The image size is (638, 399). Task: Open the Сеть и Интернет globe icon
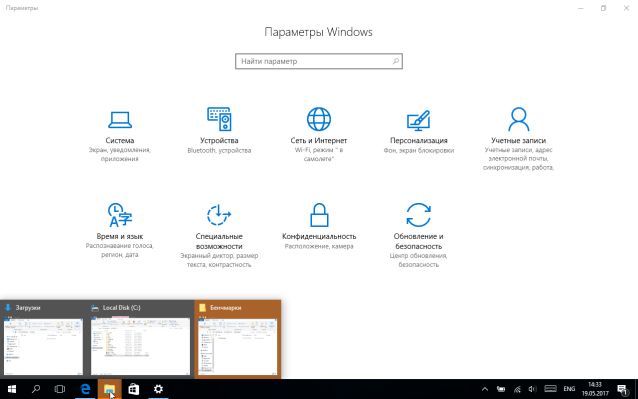(319, 119)
